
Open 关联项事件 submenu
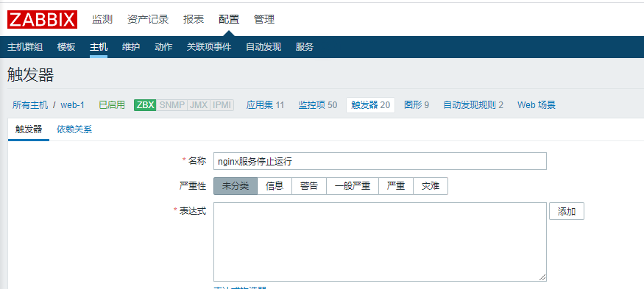(209, 47)
